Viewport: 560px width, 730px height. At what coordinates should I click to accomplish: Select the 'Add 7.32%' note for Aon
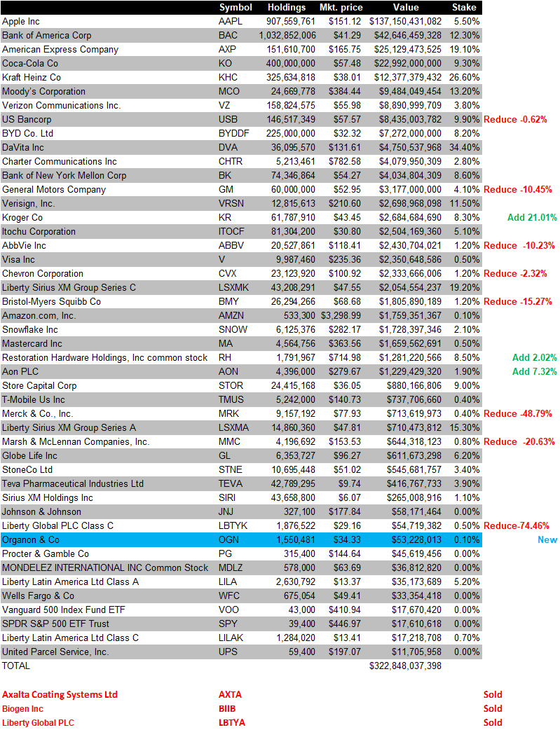coord(534,371)
